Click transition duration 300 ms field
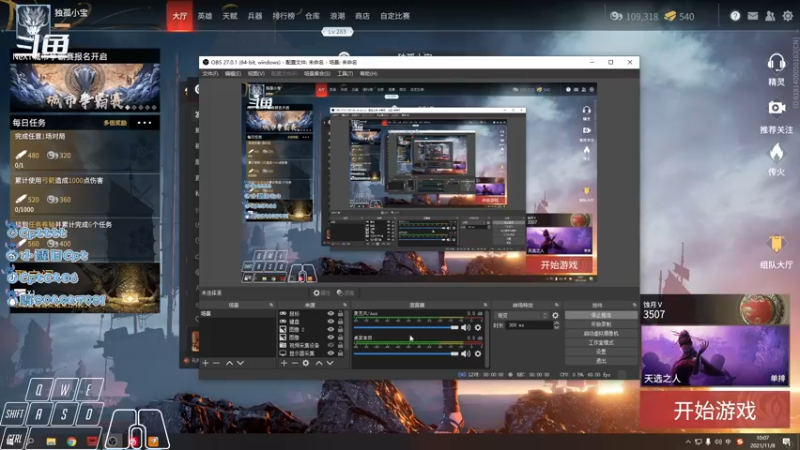The width and height of the screenshot is (800, 450). (x=529, y=325)
